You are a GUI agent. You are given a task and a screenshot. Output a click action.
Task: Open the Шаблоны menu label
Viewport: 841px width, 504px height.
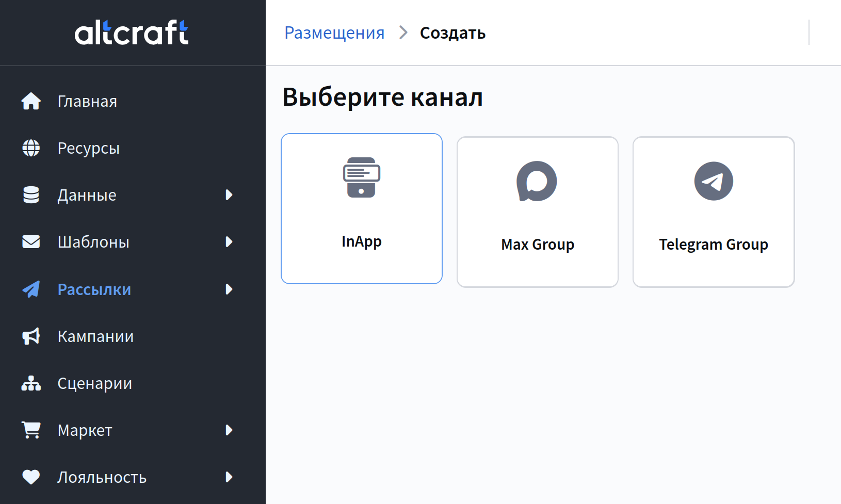[93, 242]
